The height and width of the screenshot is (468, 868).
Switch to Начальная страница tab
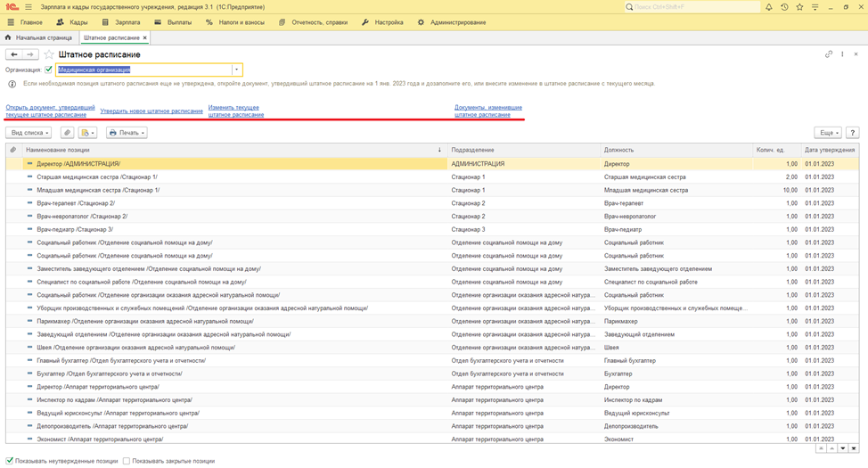38,37
